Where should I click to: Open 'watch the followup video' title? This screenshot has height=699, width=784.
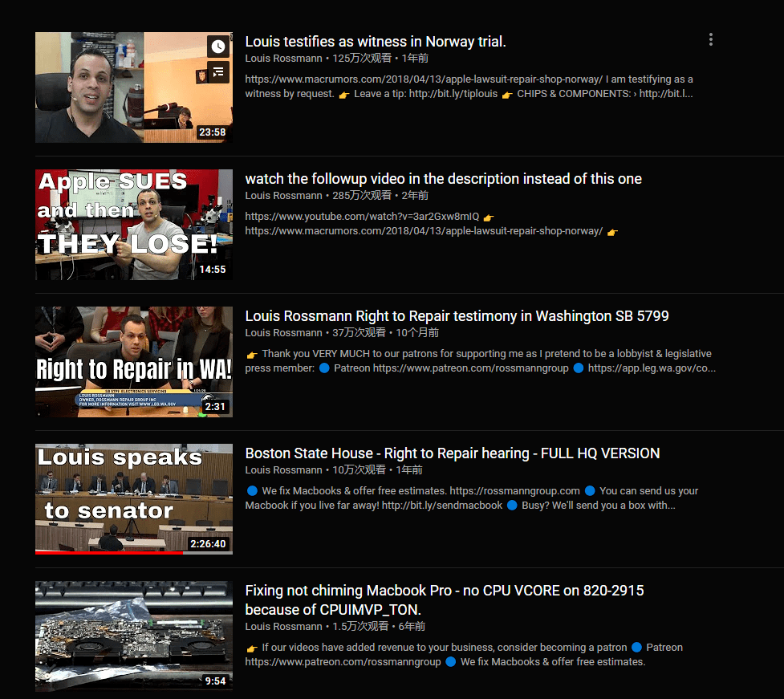click(x=444, y=179)
